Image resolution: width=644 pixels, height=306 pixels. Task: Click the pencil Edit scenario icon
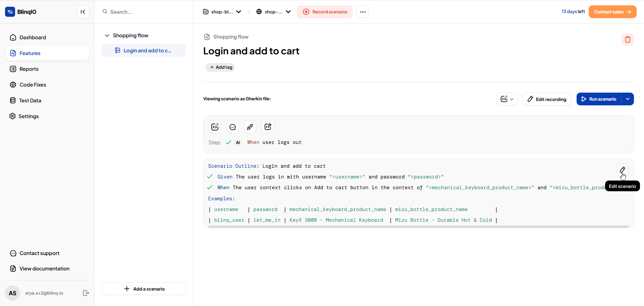(623, 170)
